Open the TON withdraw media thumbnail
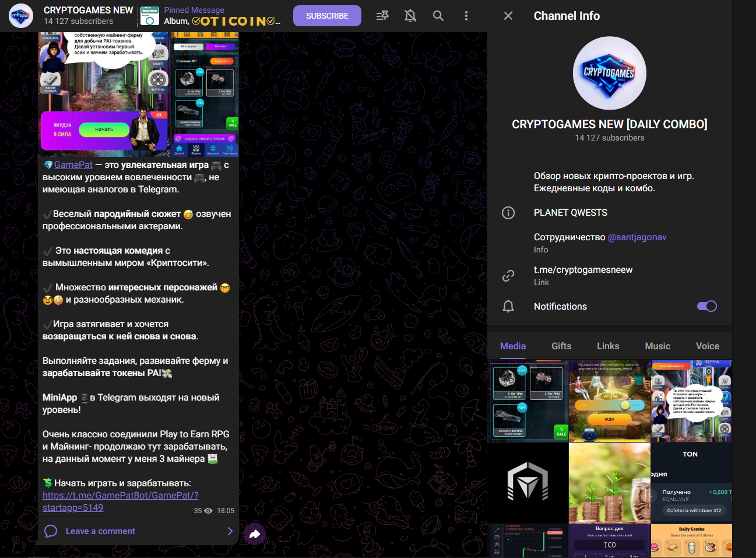This screenshot has height=558, width=756. [x=691, y=483]
